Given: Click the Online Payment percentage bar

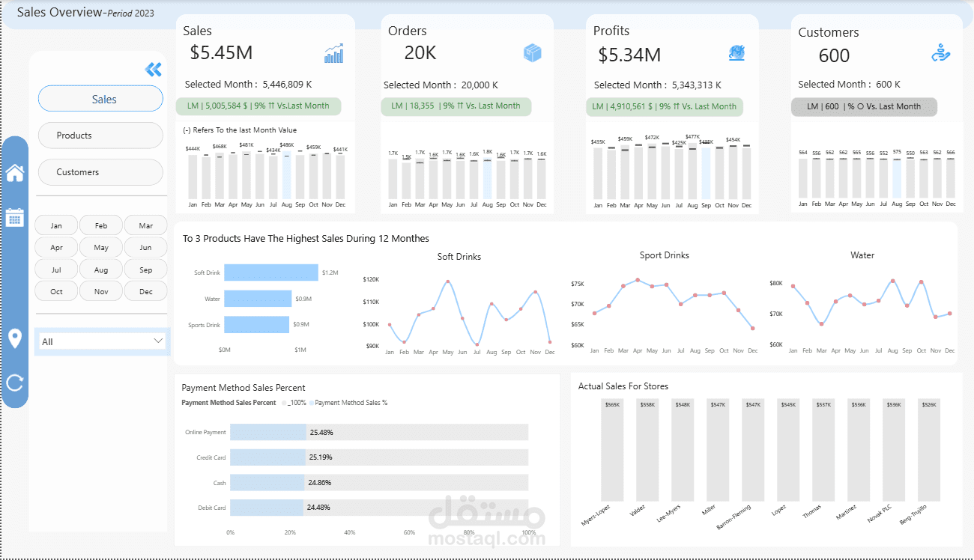Looking at the screenshot, I should [x=268, y=432].
